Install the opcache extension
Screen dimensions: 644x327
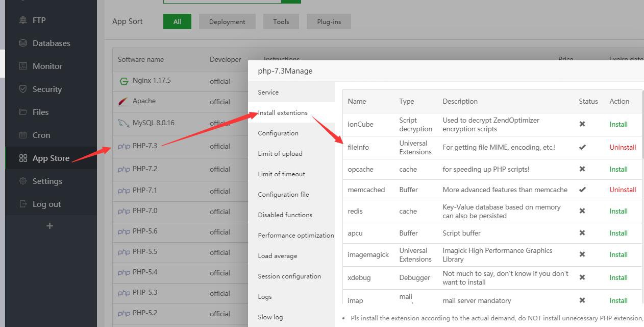(x=618, y=169)
